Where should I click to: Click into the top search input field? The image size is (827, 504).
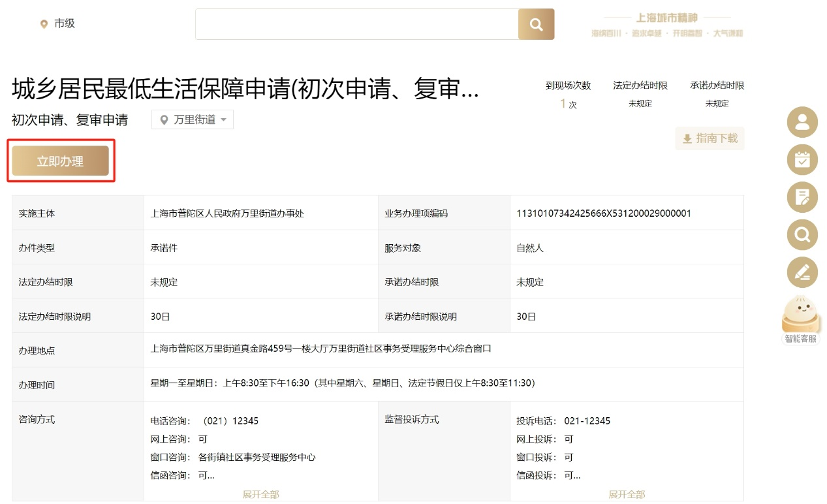(356, 24)
